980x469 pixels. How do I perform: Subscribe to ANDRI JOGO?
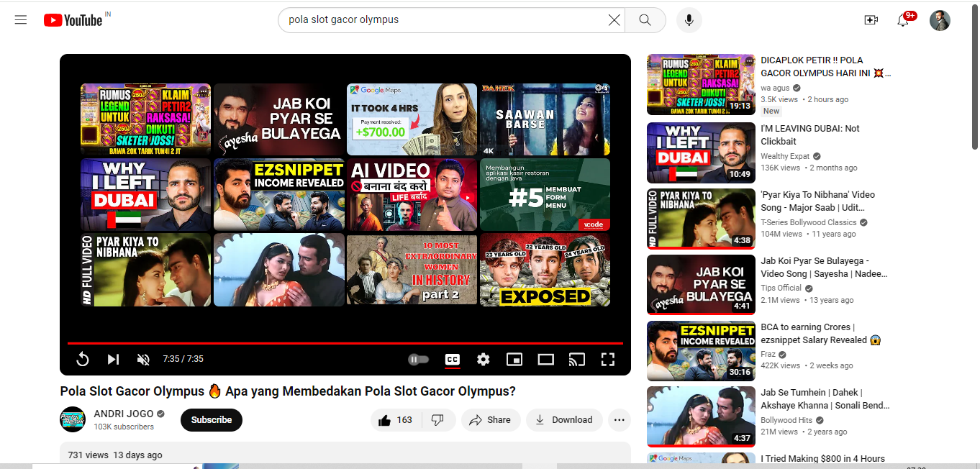(212, 420)
